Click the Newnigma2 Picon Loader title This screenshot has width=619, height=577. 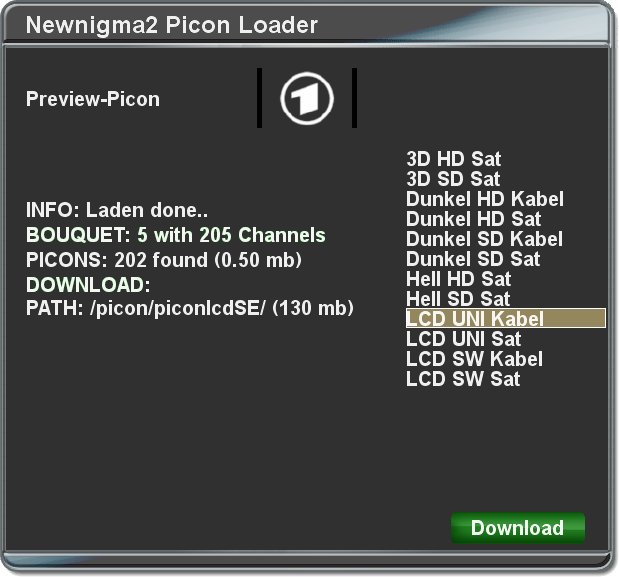click(171, 25)
